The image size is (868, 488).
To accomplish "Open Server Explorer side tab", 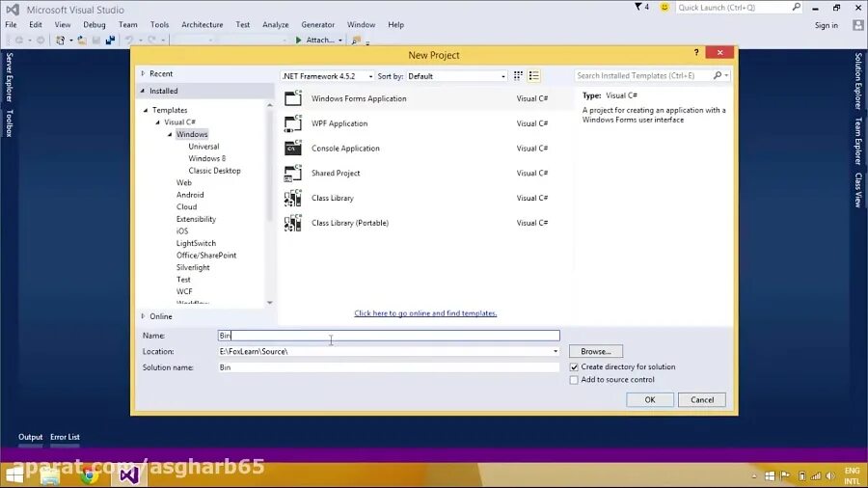I will click(x=9, y=77).
